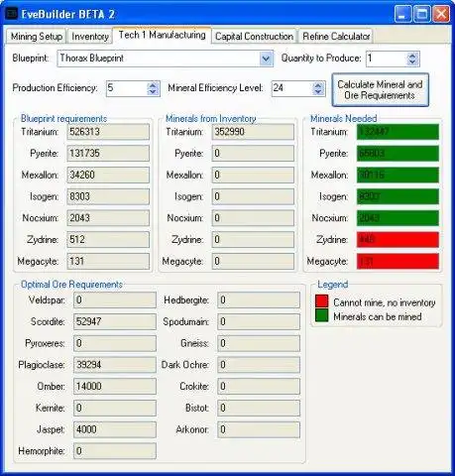Screen dimensions: 455x476
Task: Click the Minerals from Inventory group heading
Action: click(x=211, y=118)
